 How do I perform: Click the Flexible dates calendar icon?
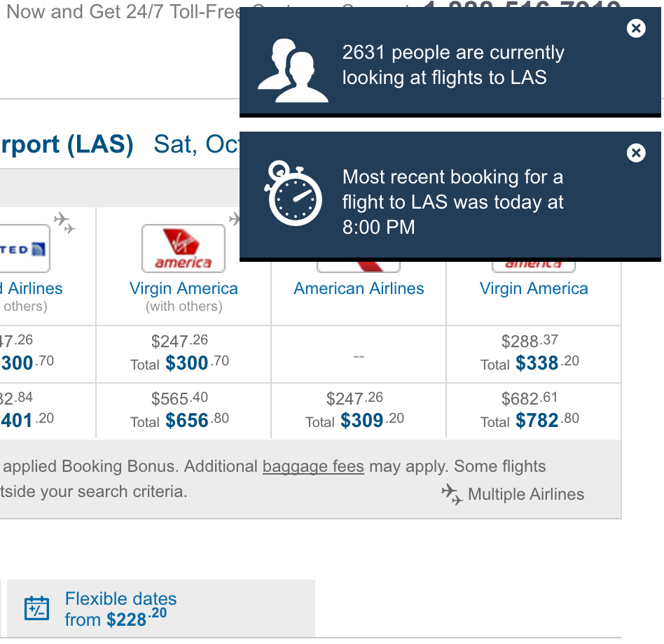coord(37,608)
